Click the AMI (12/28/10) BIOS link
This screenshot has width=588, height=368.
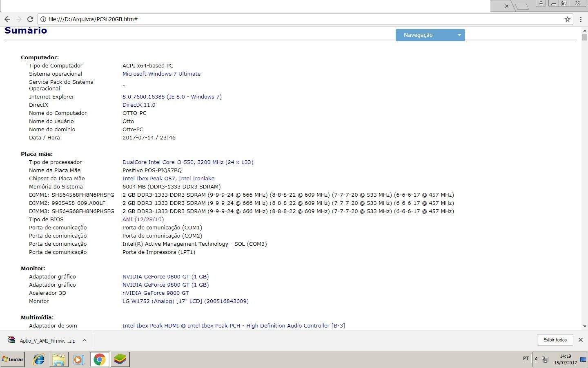[143, 220]
